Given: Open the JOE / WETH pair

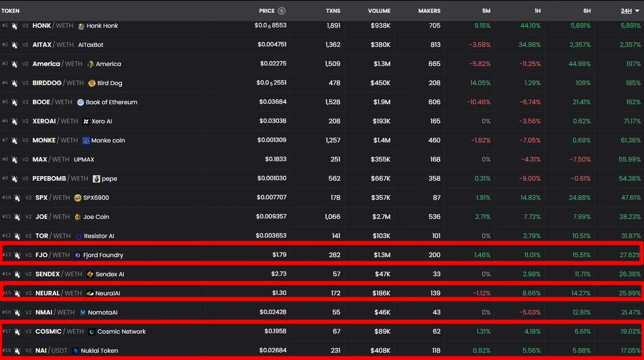Looking at the screenshot, I should point(53,217).
